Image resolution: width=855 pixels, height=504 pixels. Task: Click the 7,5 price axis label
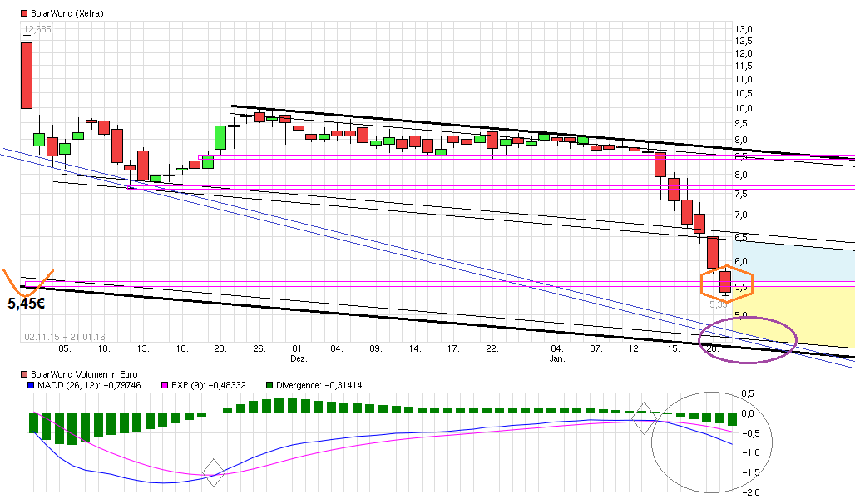point(741,194)
